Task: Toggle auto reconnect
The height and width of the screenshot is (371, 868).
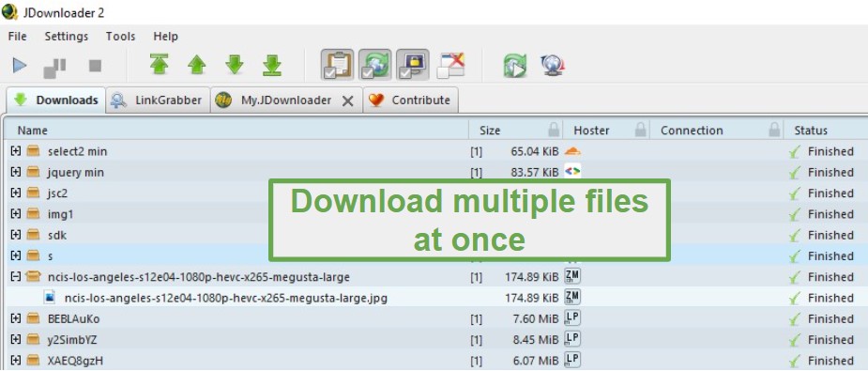Action: pyautogui.click(x=374, y=65)
